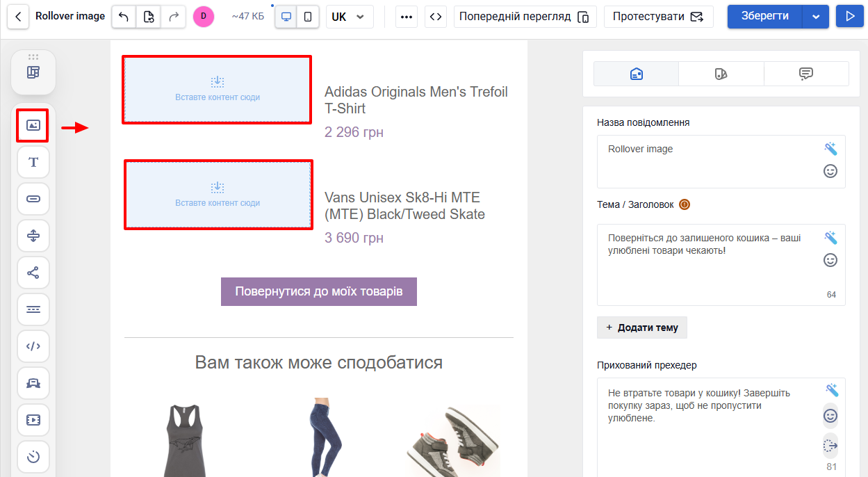The width and height of the screenshot is (868, 477).
Task: Switch to desktop view mode
Action: pos(286,17)
